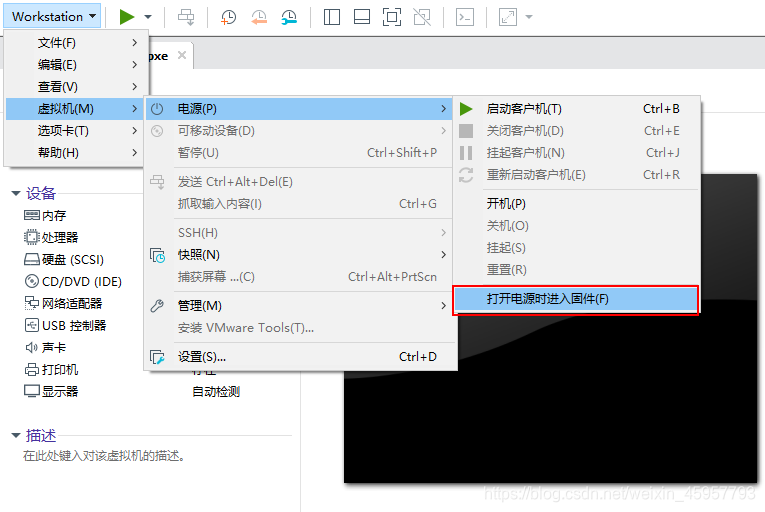Click the 自动检测 display value
765x512 pixels.
(x=216, y=391)
